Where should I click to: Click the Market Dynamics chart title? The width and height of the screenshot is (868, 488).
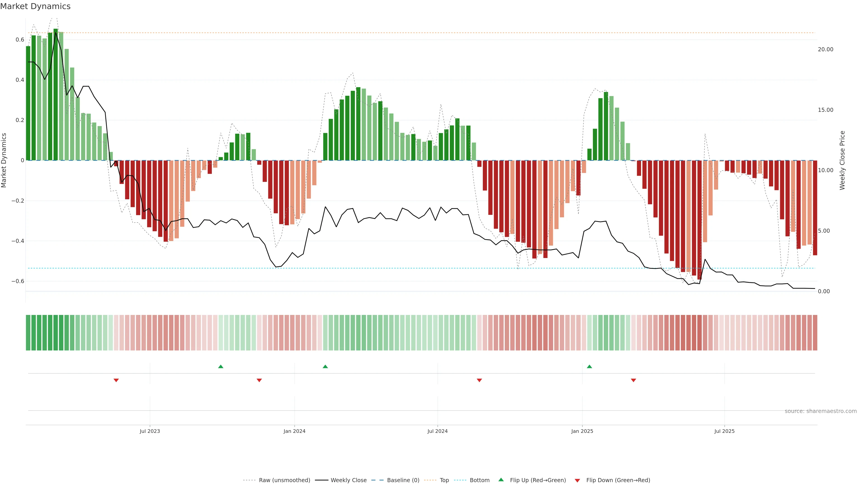(35, 6)
